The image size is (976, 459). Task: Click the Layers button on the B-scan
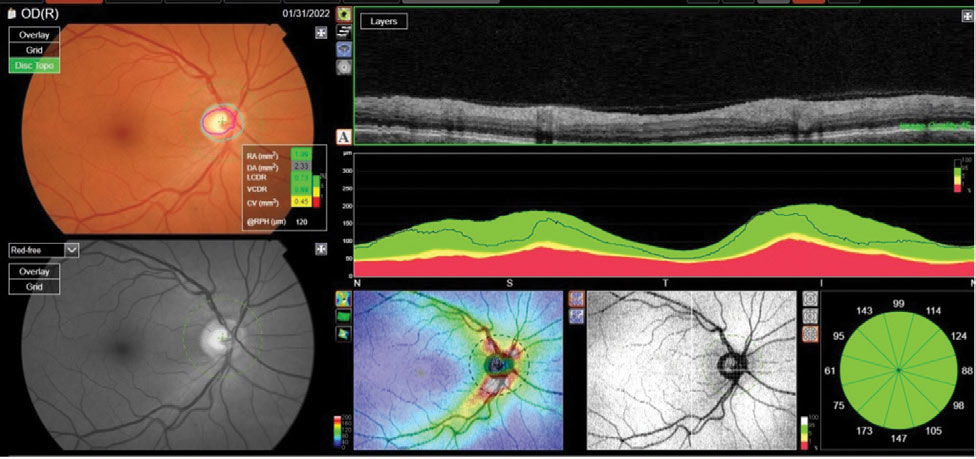383,21
